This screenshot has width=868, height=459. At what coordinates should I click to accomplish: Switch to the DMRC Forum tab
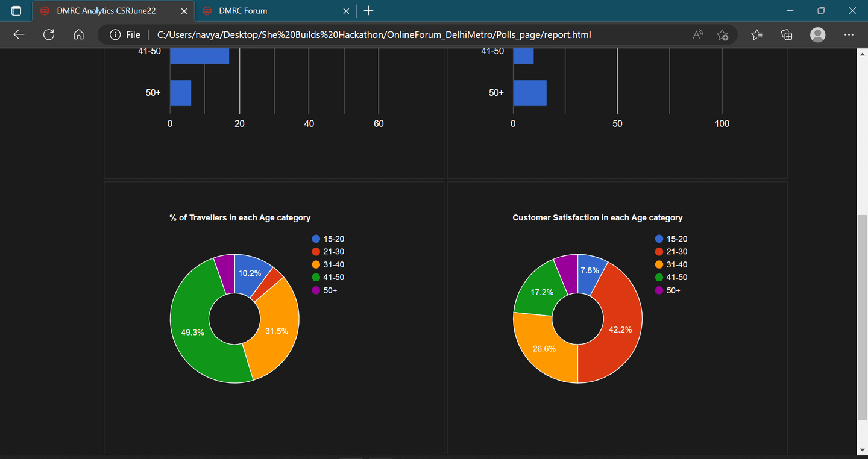(275, 11)
